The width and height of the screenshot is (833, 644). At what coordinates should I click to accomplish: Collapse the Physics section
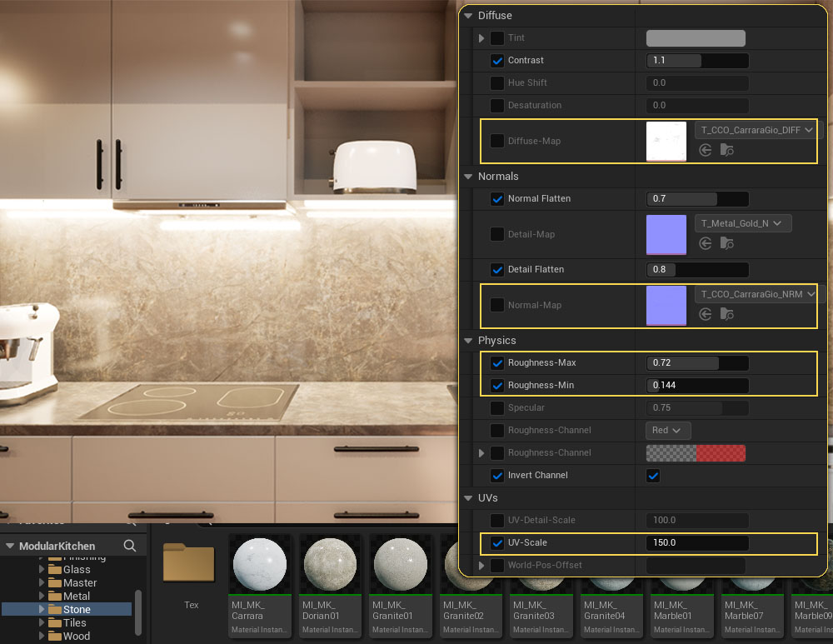coord(468,341)
